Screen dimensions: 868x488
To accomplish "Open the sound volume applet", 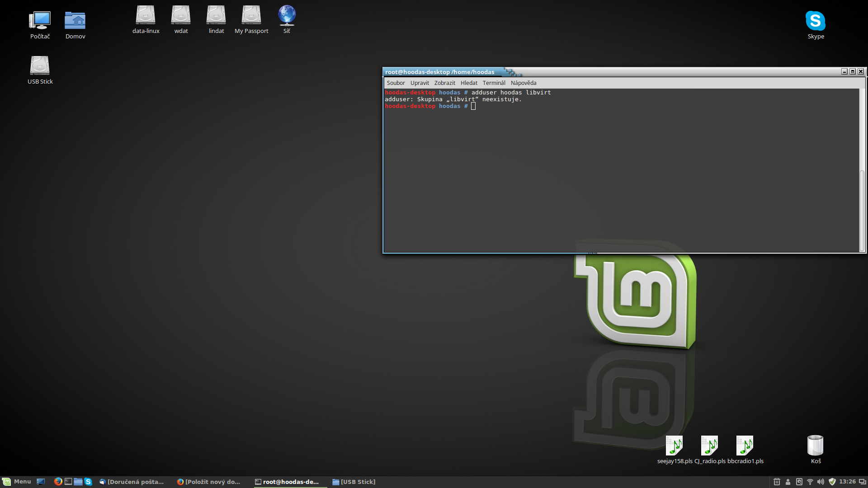I will [821, 482].
